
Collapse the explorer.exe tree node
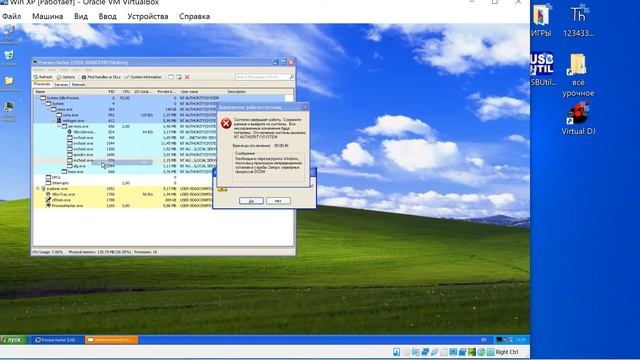(x=38, y=189)
